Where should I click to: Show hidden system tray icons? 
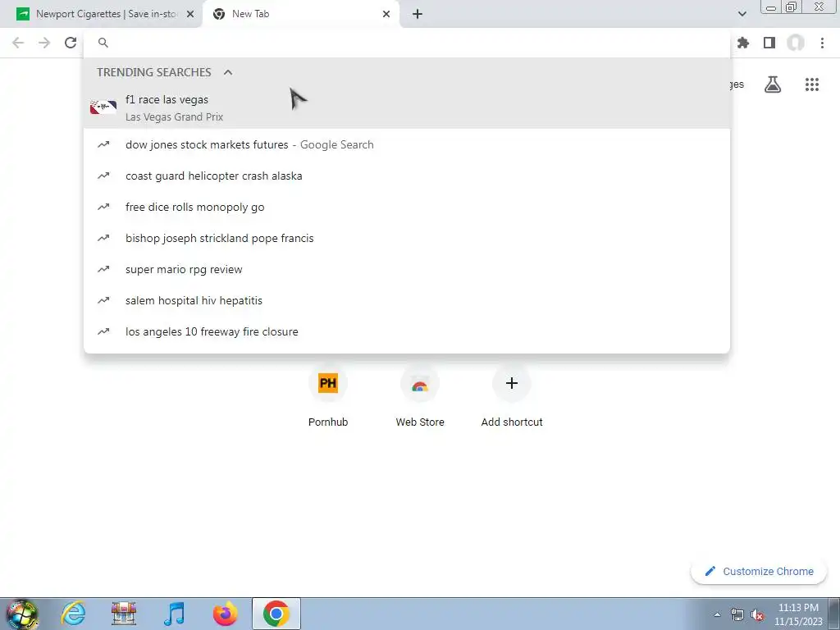[717, 614]
